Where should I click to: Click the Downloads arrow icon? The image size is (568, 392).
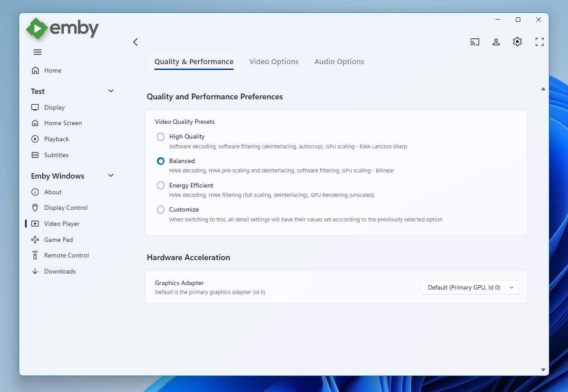[35, 271]
